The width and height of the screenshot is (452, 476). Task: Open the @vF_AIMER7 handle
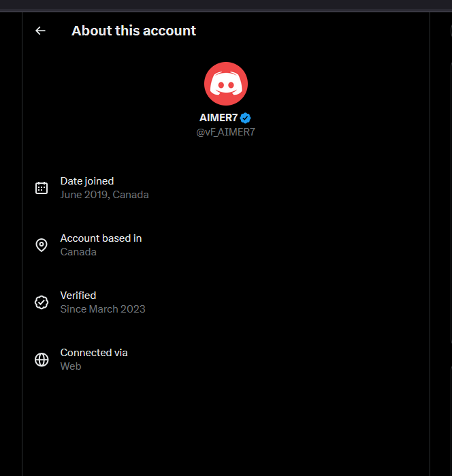[225, 132]
